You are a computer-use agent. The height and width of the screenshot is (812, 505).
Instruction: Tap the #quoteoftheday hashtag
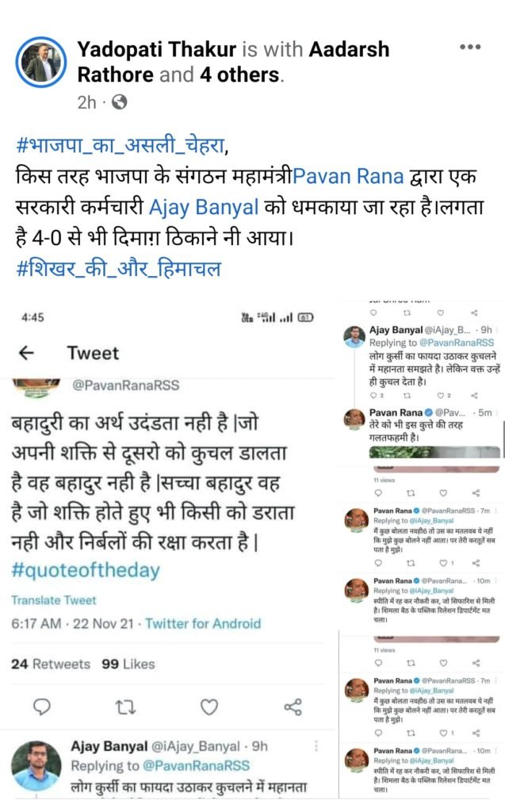[86, 570]
